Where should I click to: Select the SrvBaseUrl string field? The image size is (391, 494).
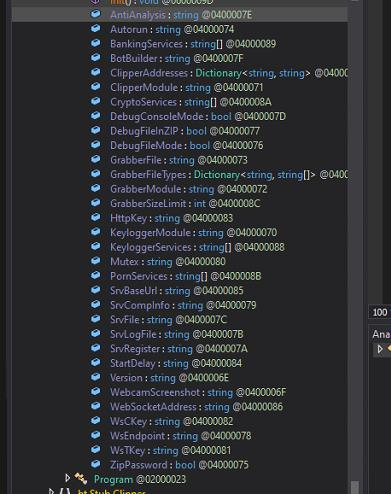click(177, 290)
